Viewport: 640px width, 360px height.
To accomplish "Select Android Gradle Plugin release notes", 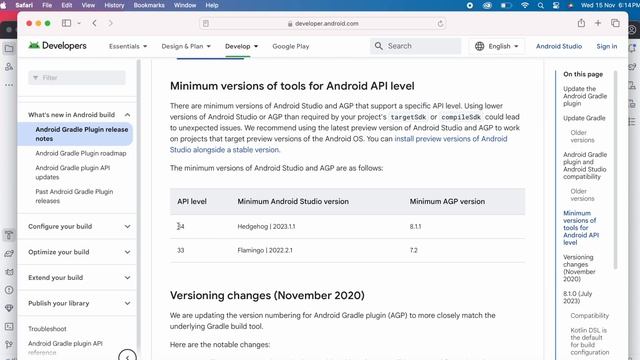I will (x=82, y=134).
